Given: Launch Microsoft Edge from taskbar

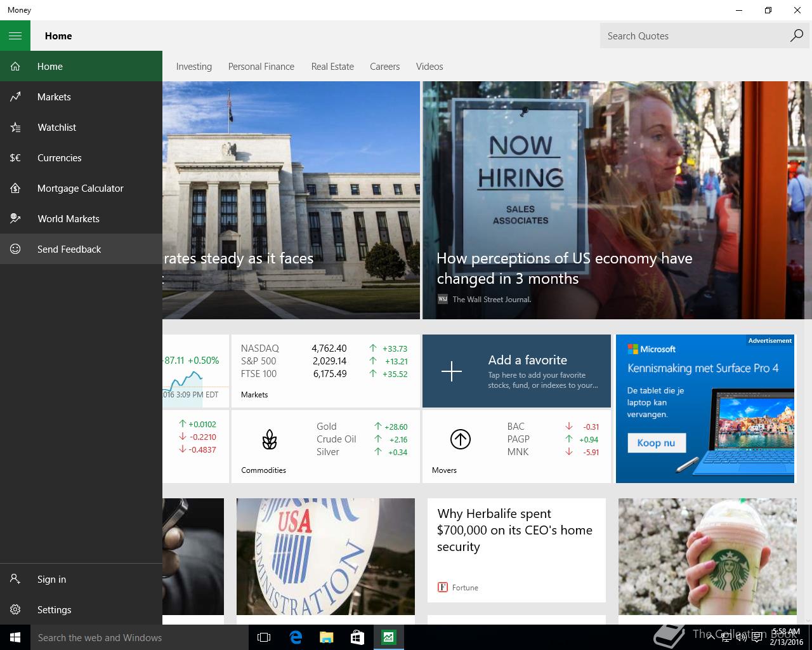Looking at the screenshot, I should click(296, 637).
